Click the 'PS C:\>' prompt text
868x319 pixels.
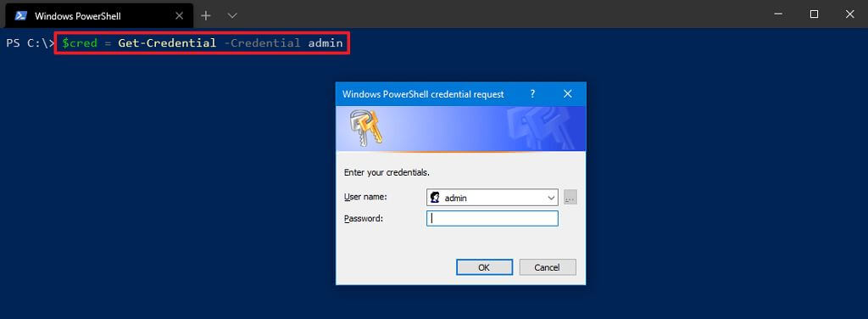pos(30,42)
